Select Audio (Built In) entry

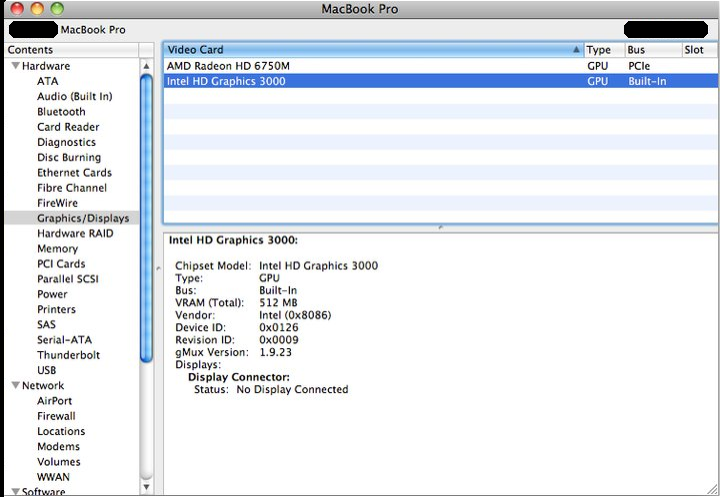[x=74, y=96]
